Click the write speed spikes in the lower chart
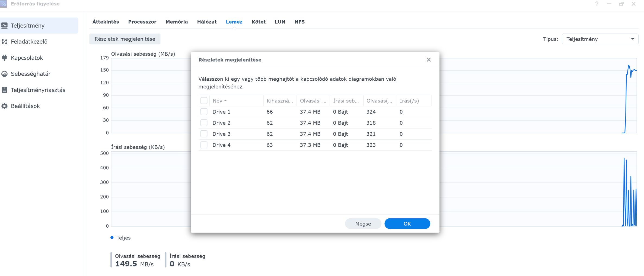The height and width of the screenshot is (276, 644). pos(629,192)
